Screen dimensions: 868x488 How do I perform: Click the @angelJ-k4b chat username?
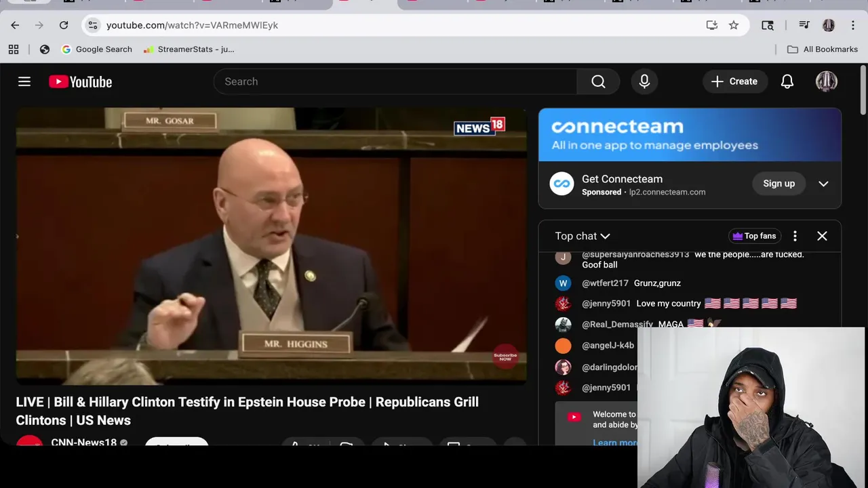pos(608,346)
